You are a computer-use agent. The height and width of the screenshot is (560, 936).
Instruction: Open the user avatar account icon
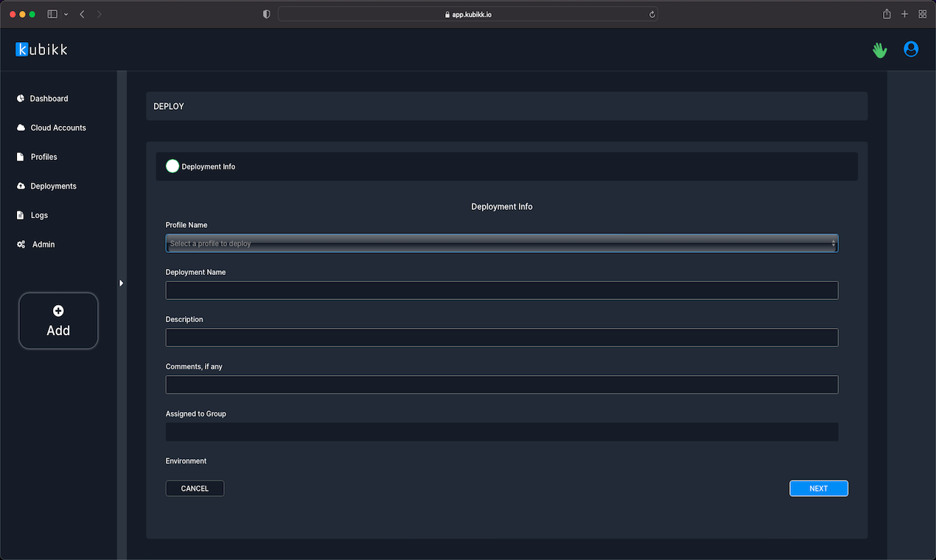911,49
